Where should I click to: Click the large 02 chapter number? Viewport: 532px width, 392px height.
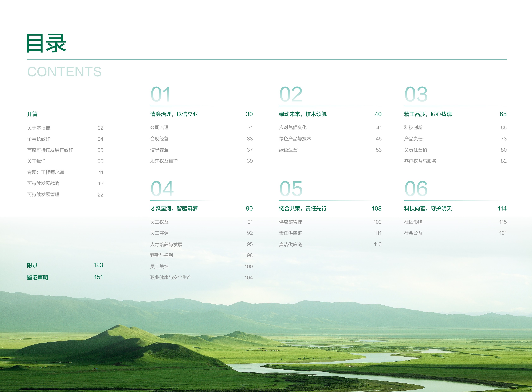pyautogui.click(x=291, y=94)
